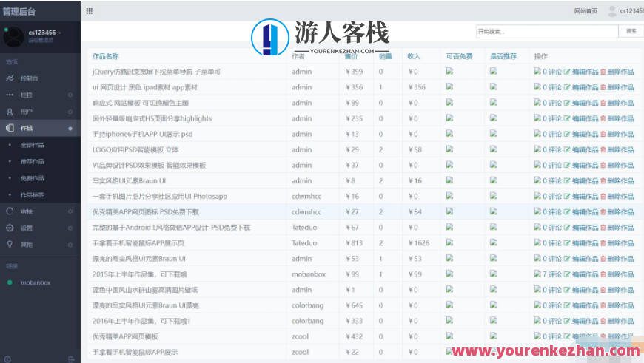Open the 控制台 menu item
Screen dimensions: 644x363
point(30,78)
